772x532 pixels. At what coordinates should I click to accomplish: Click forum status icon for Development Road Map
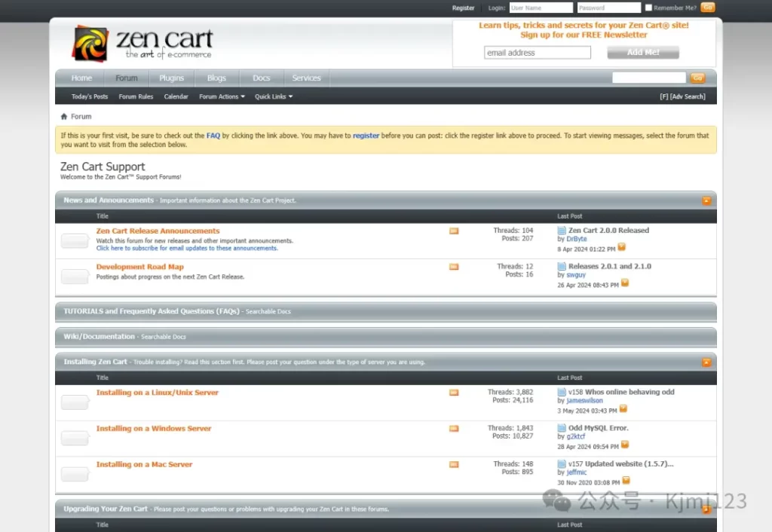tap(75, 277)
